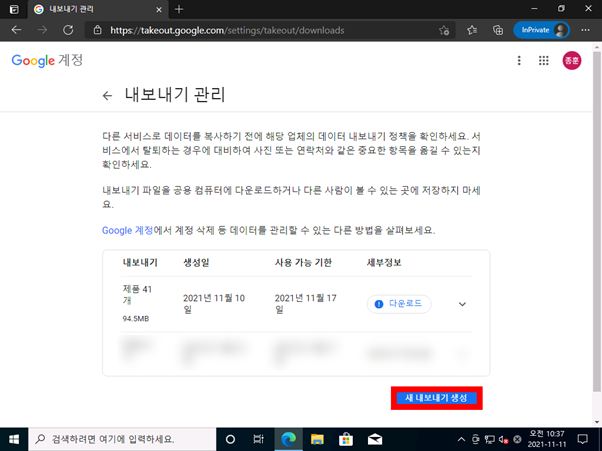This screenshot has height=451, width=602.
Task: Open Cortana circle icon on taskbar
Action: click(230, 439)
